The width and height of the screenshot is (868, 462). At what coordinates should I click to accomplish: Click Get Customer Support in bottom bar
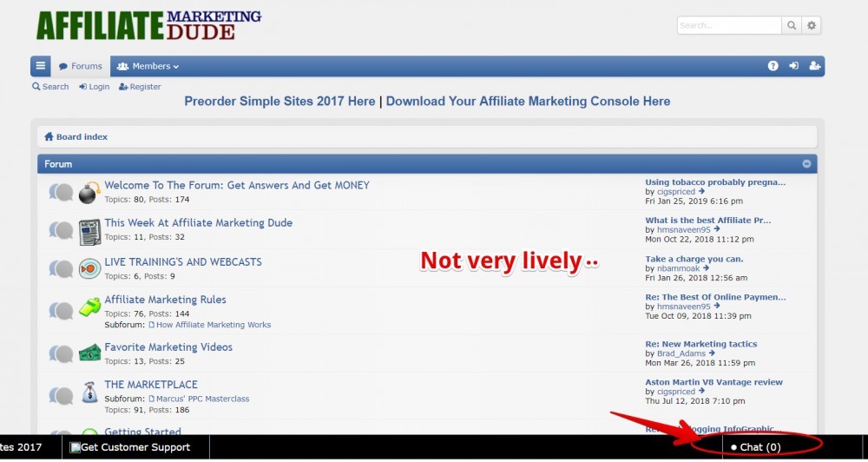tap(130, 447)
